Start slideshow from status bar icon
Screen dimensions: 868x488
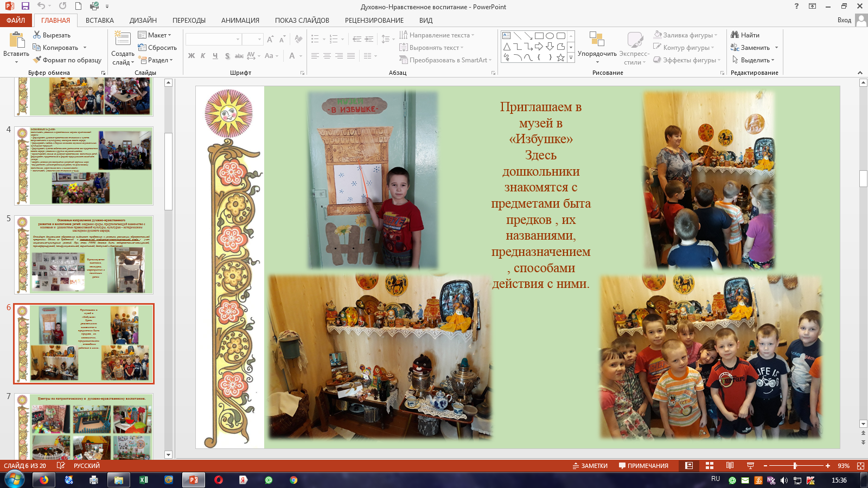(750, 466)
